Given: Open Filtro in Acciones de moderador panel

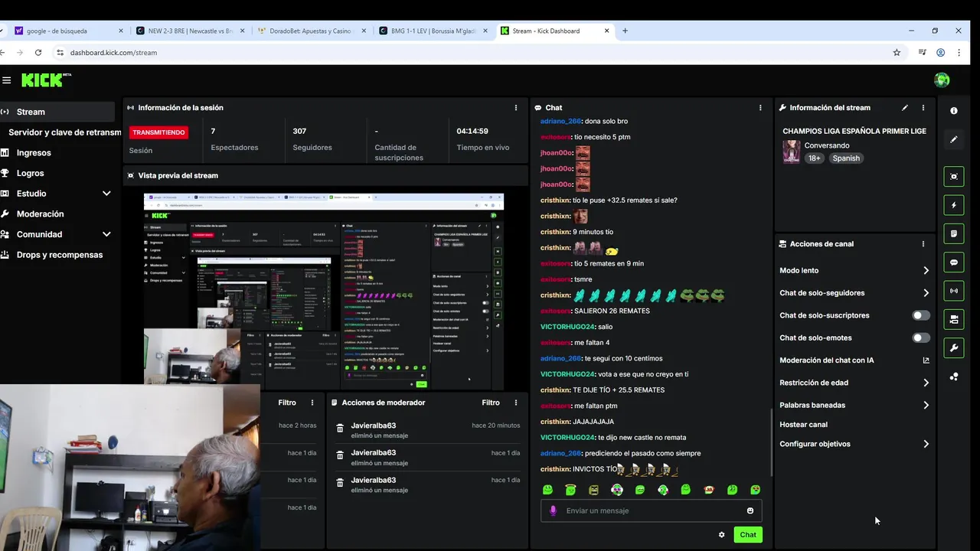Looking at the screenshot, I should point(491,403).
